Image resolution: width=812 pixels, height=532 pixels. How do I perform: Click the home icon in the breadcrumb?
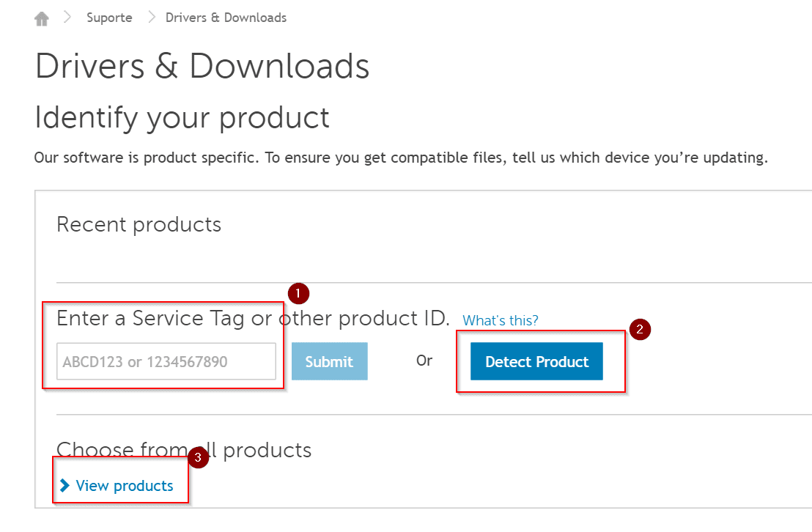click(x=41, y=17)
